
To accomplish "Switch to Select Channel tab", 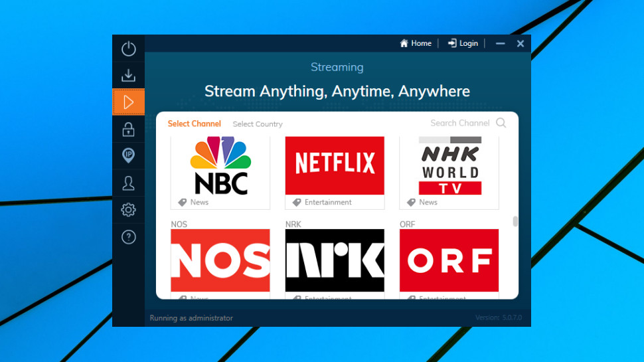I will coord(195,124).
